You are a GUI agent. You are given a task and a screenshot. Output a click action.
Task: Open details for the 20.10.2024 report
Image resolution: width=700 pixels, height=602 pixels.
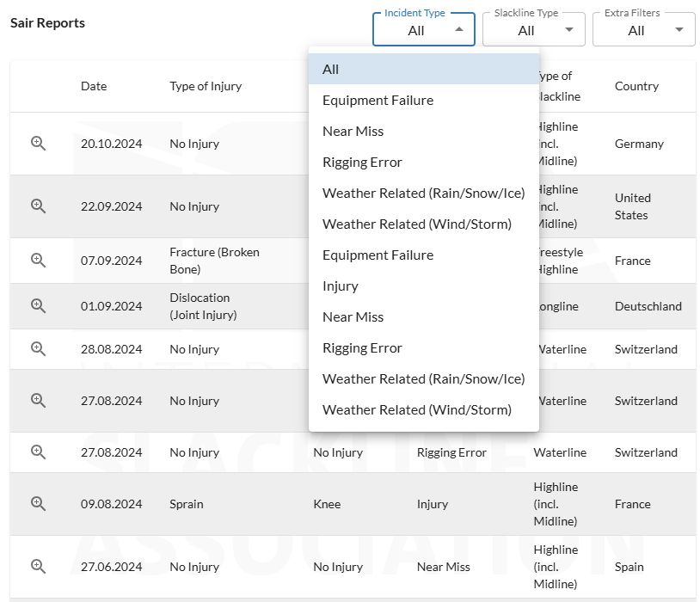click(38, 144)
